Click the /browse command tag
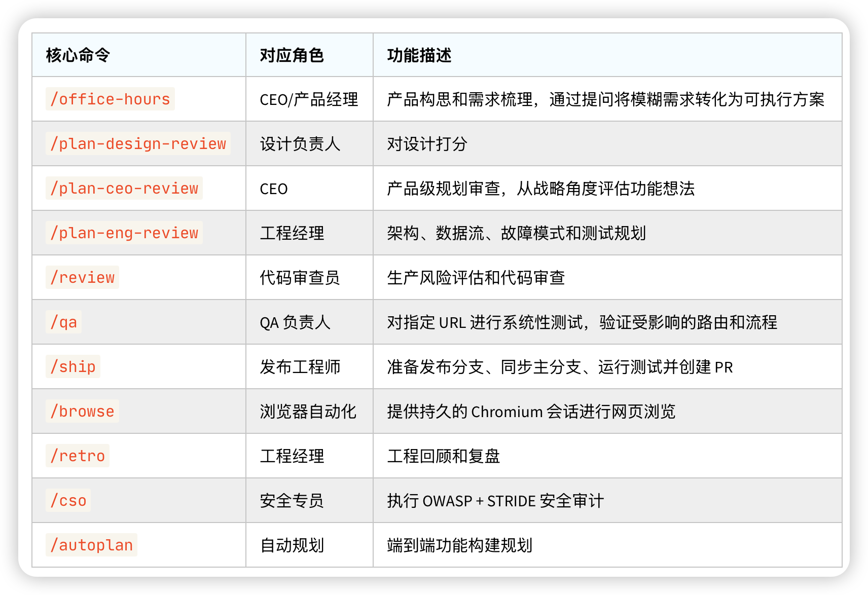The image size is (868, 595). pos(82,411)
